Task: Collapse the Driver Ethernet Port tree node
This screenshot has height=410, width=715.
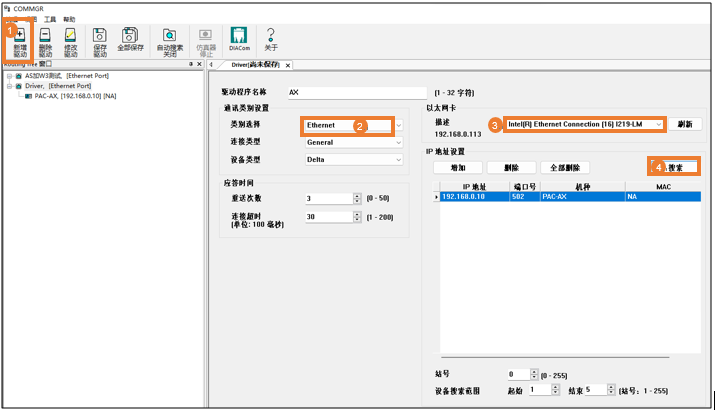Action: coord(9,86)
